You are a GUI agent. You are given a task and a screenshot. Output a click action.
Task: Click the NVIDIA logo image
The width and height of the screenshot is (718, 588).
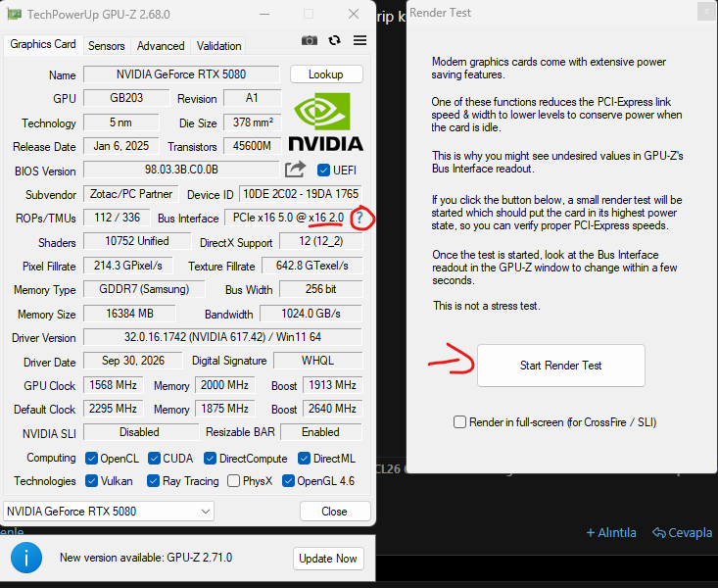pyautogui.click(x=325, y=122)
